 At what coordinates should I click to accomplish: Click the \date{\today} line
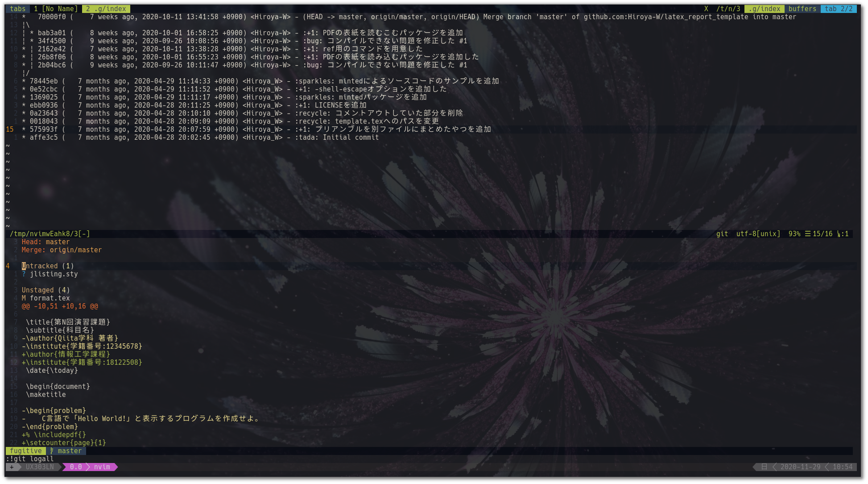(x=52, y=371)
